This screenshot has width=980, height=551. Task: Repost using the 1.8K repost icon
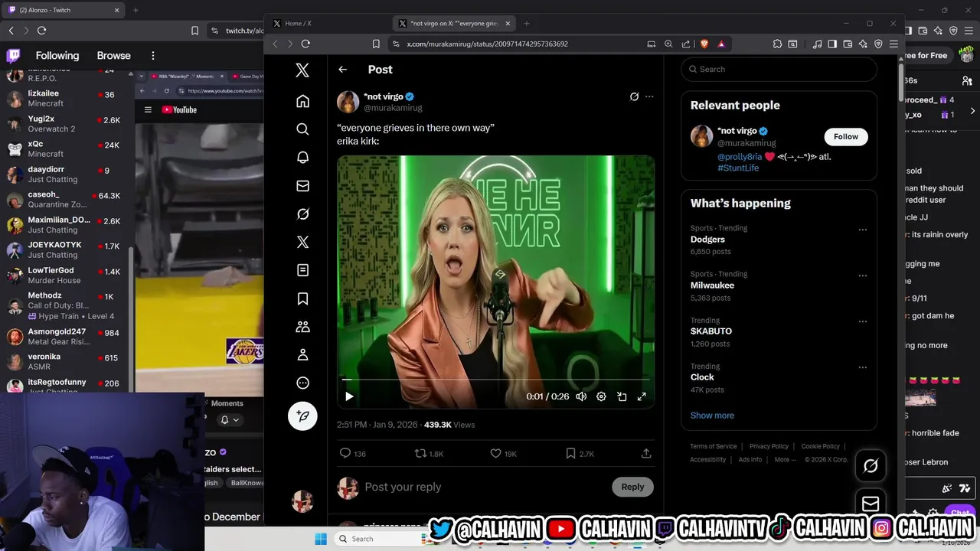[x=429, y=453]
